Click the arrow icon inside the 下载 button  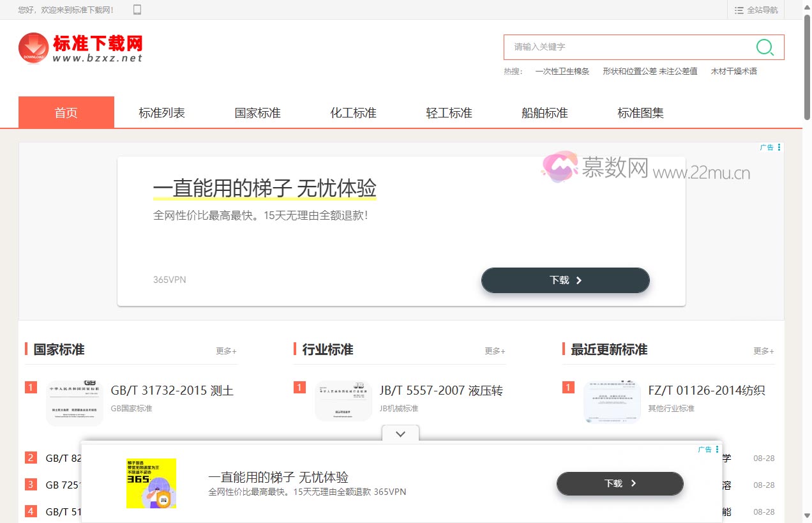[578, 280]
